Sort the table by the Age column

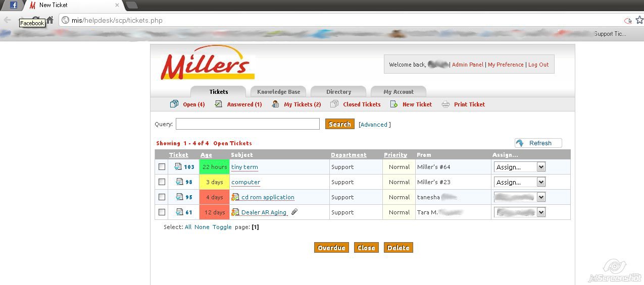click(206, 155)
